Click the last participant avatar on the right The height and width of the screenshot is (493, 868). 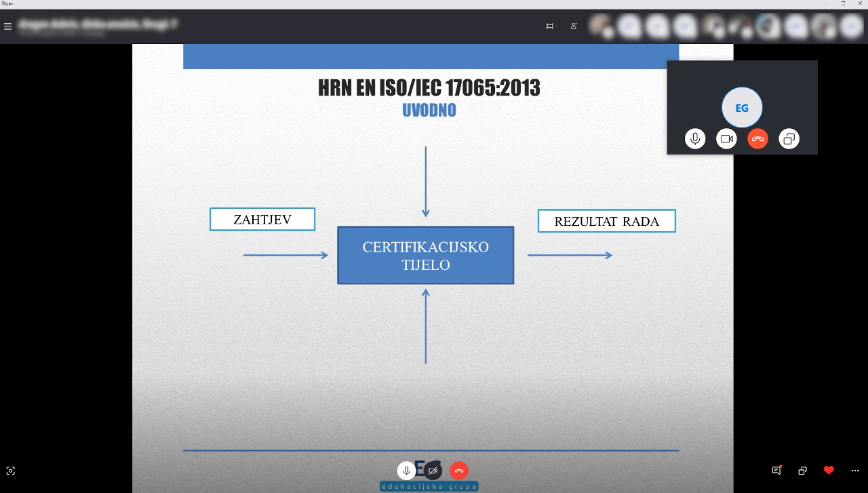[850, 26]
